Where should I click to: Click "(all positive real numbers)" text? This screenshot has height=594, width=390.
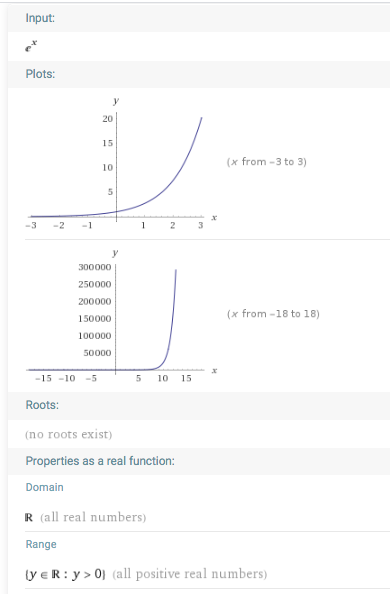point(190,574)
